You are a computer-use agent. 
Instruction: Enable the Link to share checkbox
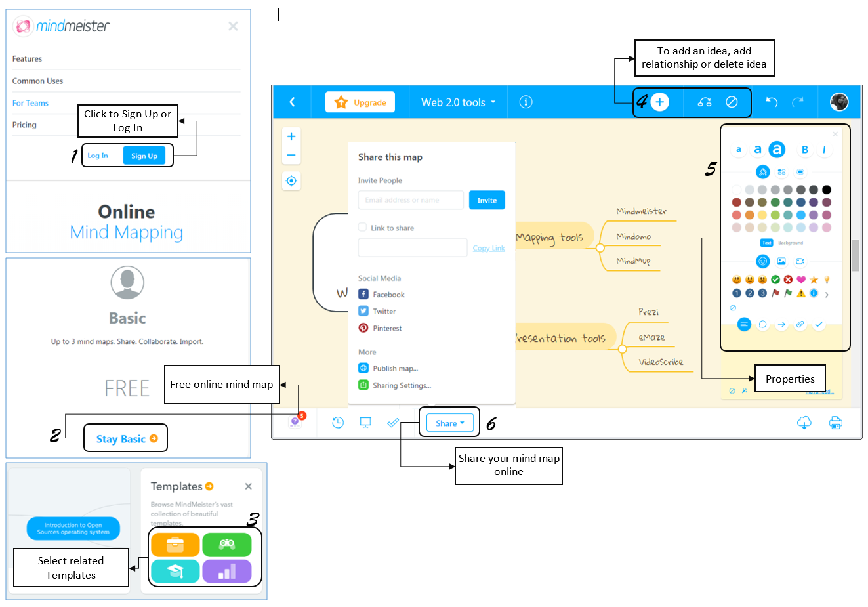tap(362, 227)
